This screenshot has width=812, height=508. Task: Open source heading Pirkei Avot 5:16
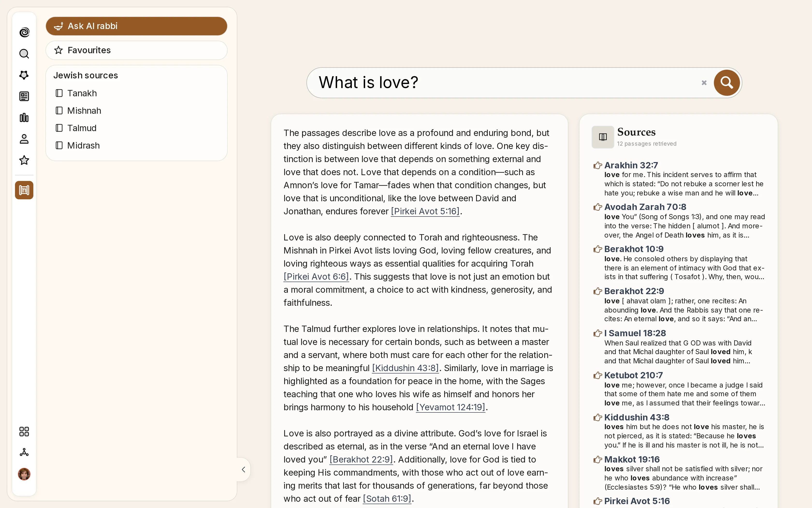[637, 501]
